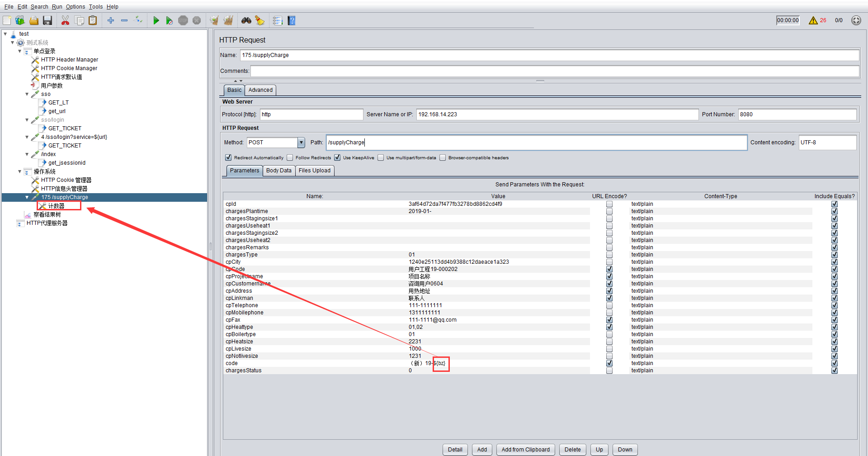Viewport: 868px width, 456px height.
Task: Switch to the Body Data tab
Action: point(279,171)
